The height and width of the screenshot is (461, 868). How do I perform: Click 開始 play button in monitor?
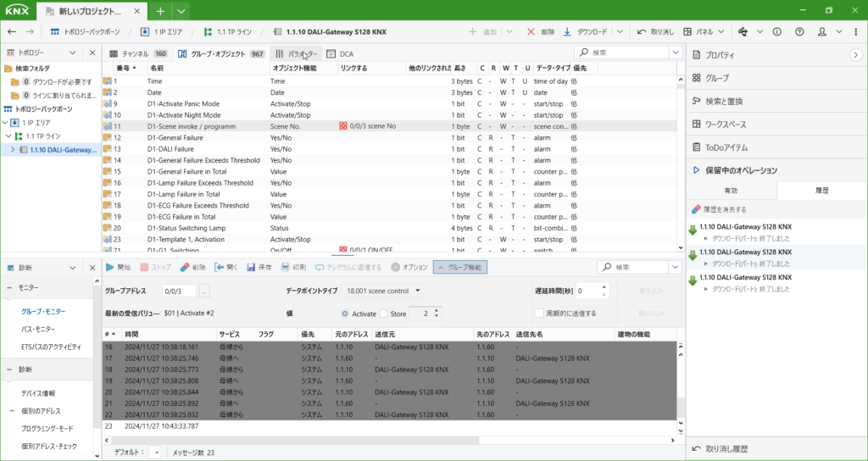[118, 267]
